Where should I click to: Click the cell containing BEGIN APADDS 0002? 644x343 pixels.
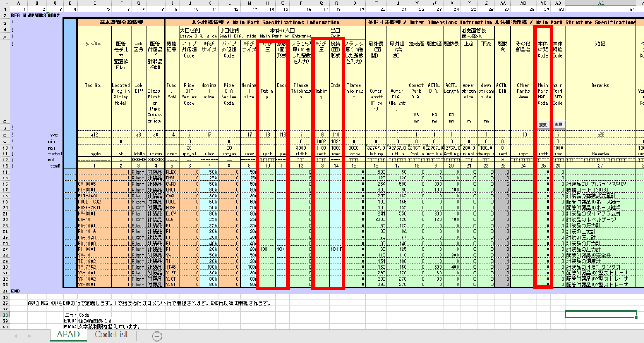pos(36,15)
